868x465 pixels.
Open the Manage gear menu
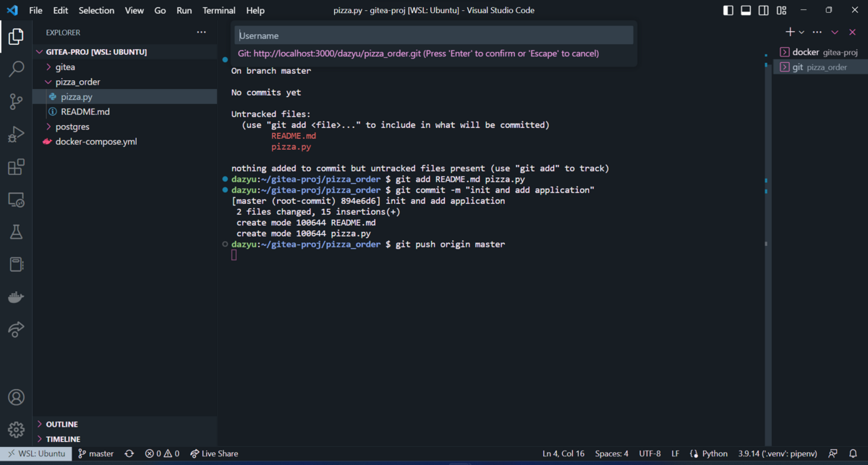16,430
